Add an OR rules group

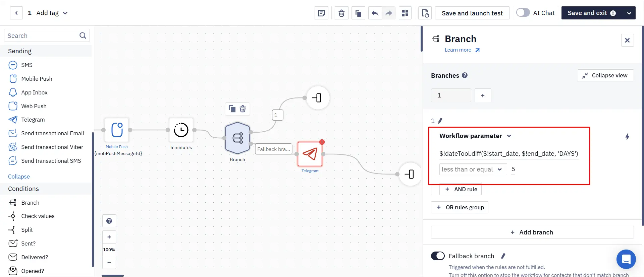pos(460,207)
